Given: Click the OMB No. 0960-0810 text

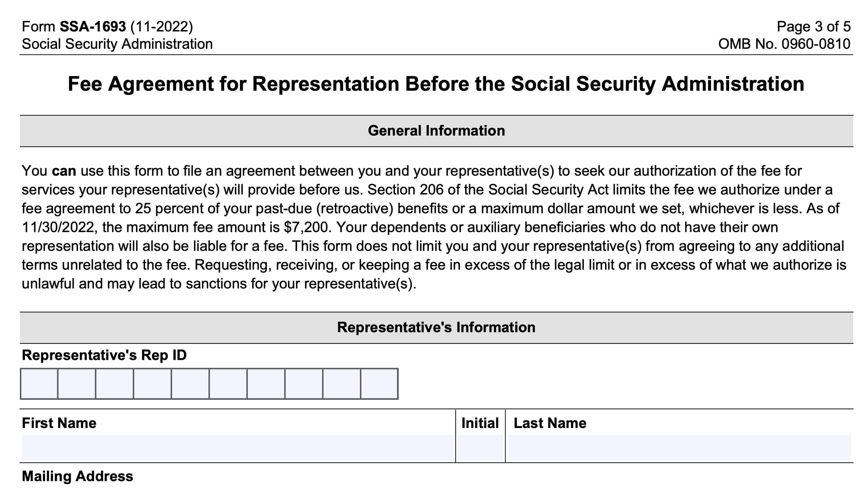Looking at the screenshot, I should [x=784, y=44].
